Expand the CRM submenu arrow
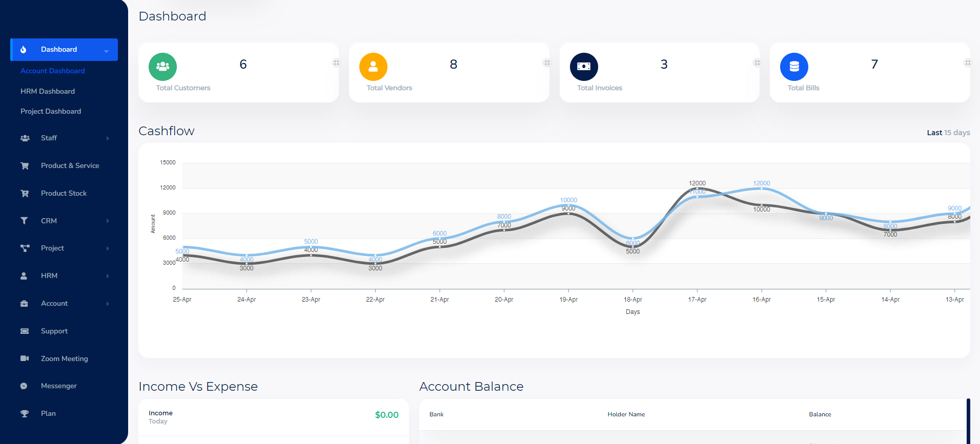The height and width of the screenshot is (444, 980). click(108, 221)
